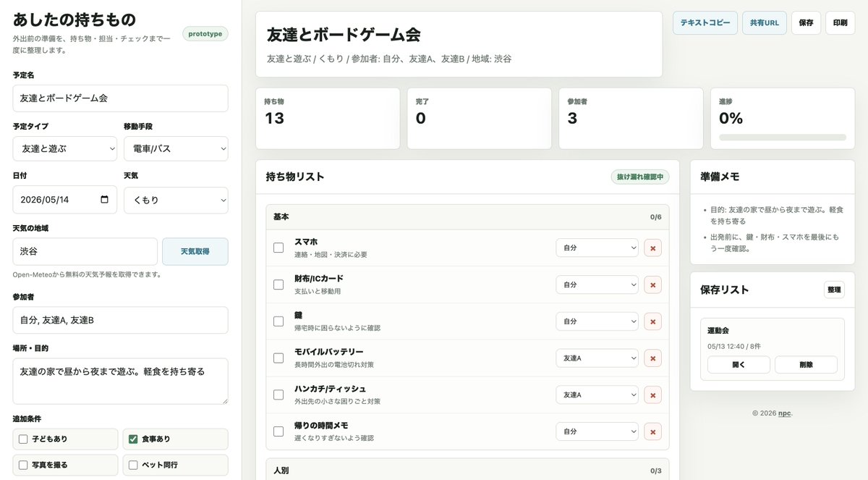
Task: Click the 抜け漏れ確認中 status badge
Action: point(640,177)
